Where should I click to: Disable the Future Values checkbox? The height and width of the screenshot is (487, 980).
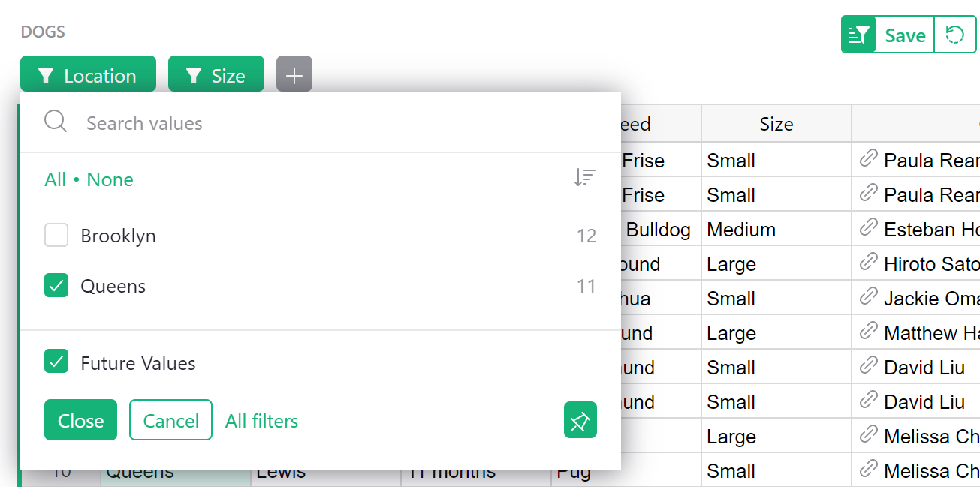click(56, 362)
